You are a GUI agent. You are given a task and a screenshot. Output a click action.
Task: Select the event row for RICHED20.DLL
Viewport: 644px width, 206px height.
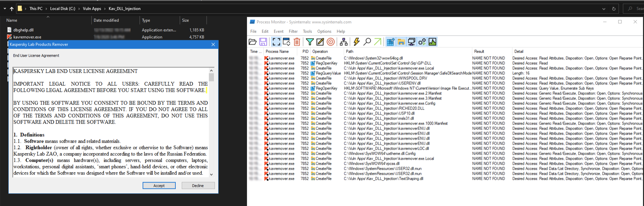click(446, 109)
